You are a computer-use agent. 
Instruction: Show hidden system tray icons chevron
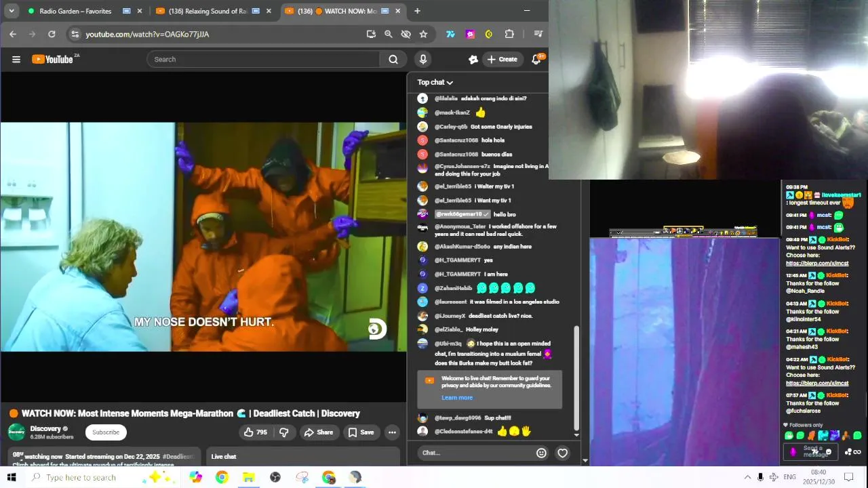click(747, 477)
